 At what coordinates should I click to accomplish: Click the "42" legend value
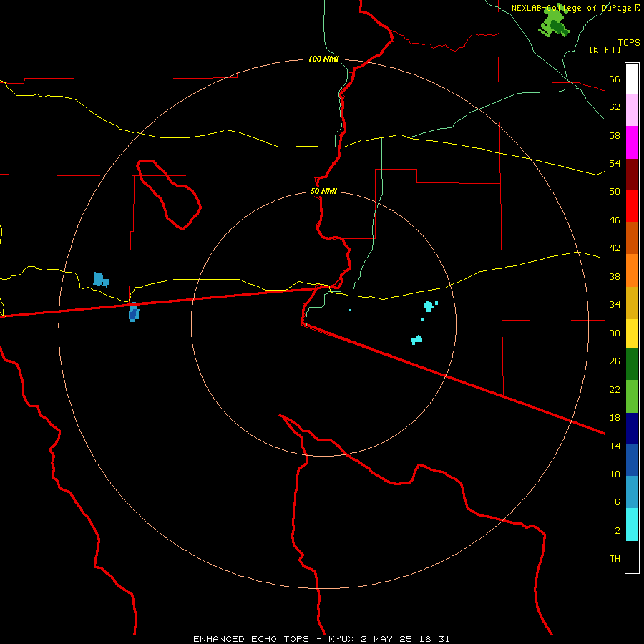coord(615,248)
